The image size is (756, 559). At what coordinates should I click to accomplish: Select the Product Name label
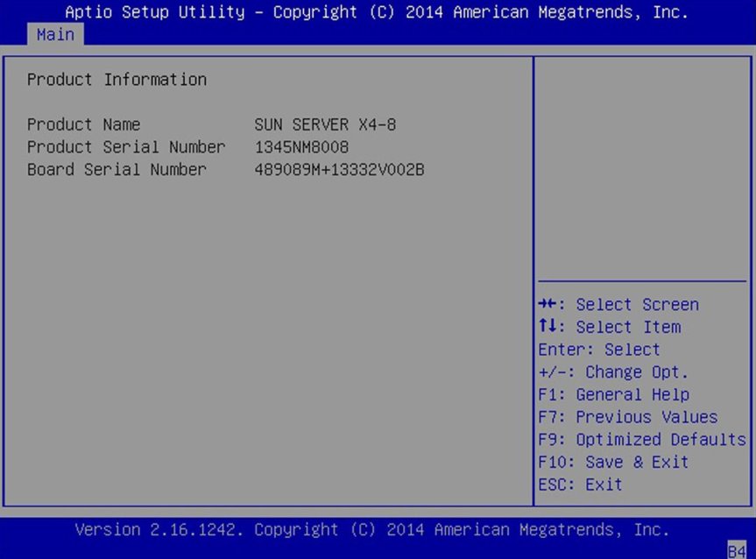click(x=83, y=124)
